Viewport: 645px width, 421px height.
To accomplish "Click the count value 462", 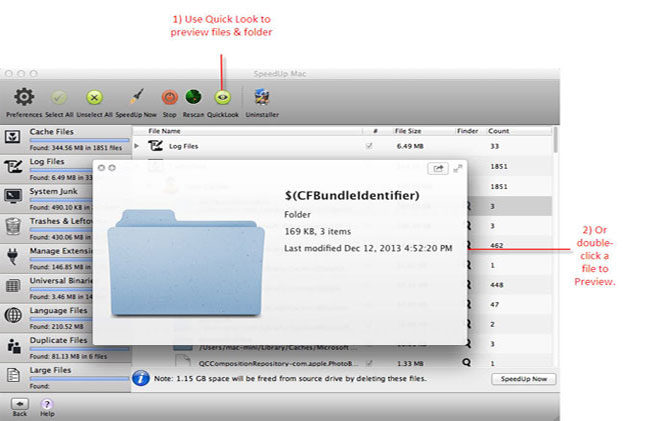I will pos(497,245).
